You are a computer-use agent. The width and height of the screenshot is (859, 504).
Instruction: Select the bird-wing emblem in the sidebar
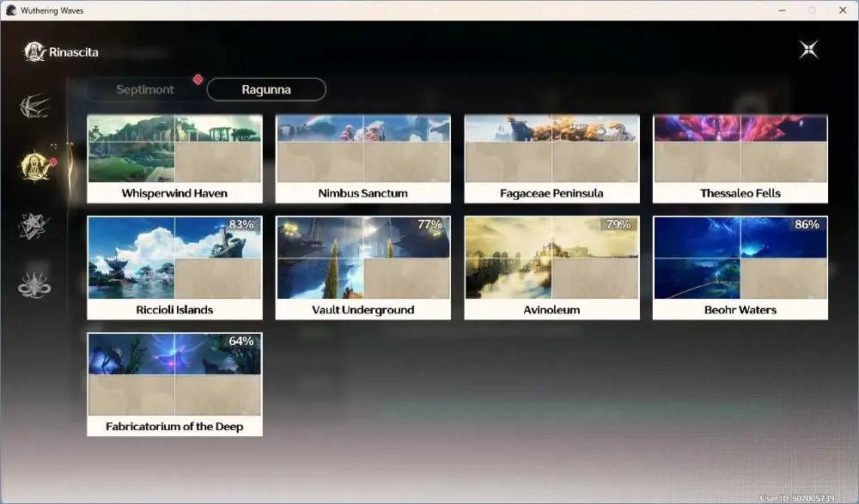coord(34,106)
